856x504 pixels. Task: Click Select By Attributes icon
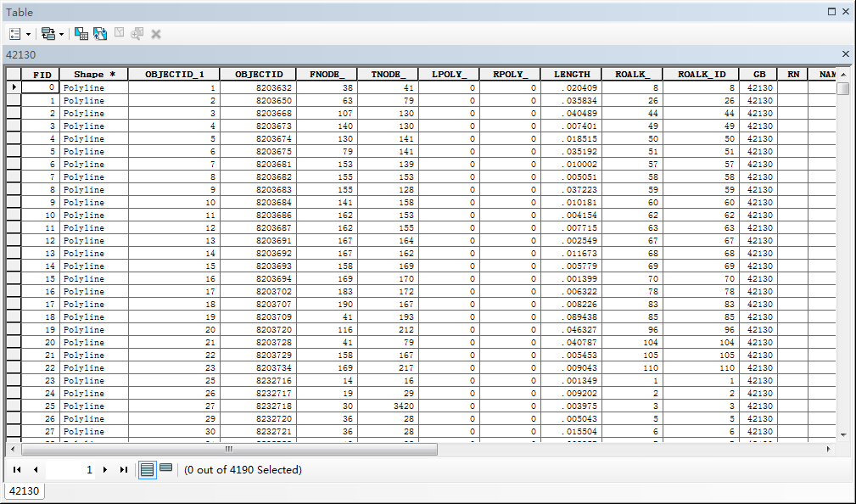(81, 34)
